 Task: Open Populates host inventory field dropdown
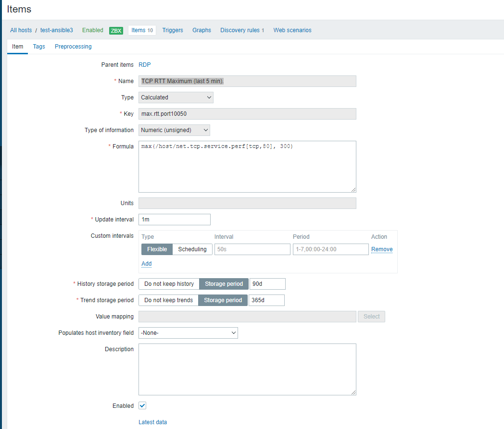coord(188,332)
